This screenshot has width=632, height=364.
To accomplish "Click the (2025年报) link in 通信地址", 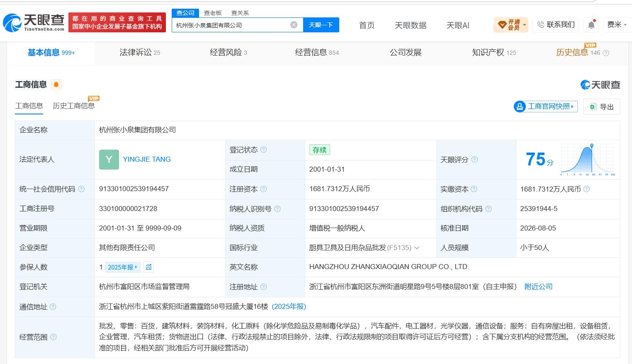I will click(289, 306).
